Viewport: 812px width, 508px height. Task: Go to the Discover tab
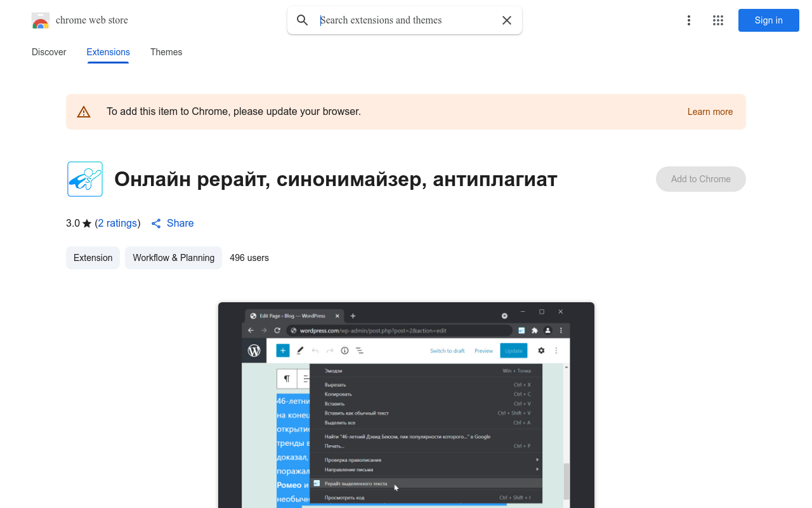coord(49,52)
